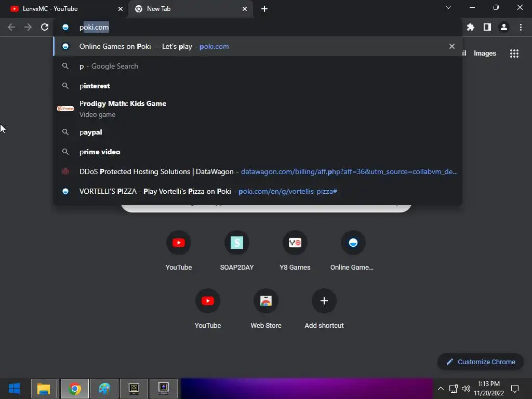Viewport: 532px width, 399px height.
Task: Open the Chrome three-dot menu
Action: pos(521,27)
